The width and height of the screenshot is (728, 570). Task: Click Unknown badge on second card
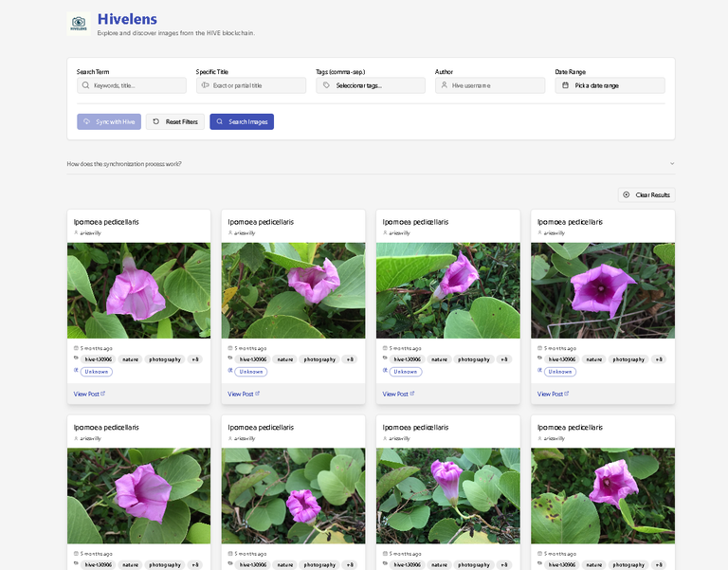click(x=251, y=372)
